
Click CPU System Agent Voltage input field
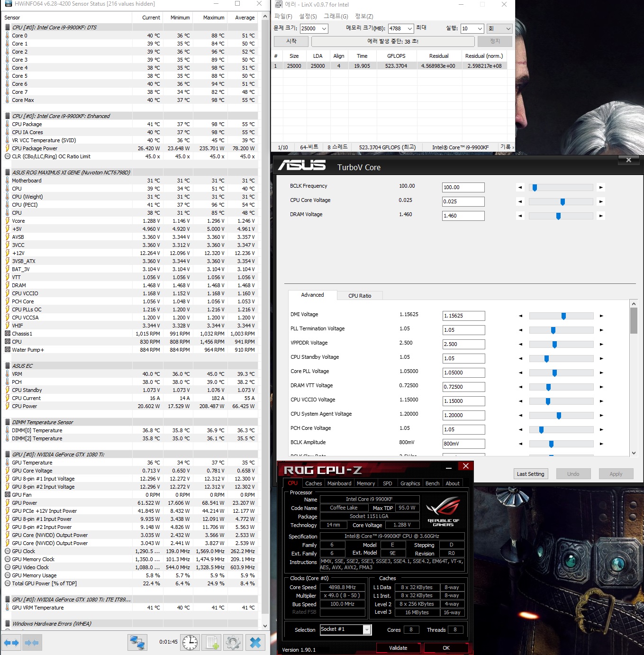(x=463, y=415)
